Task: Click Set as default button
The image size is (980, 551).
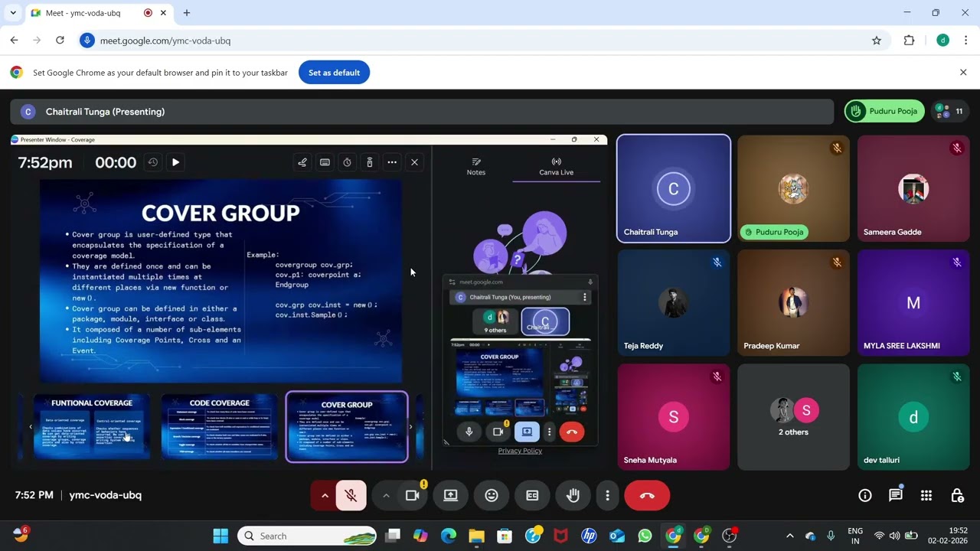Action: tap(334, 73)
